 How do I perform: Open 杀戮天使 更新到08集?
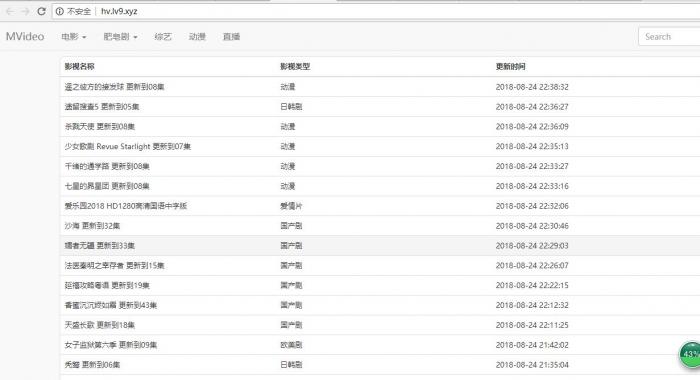pos(100,126)
